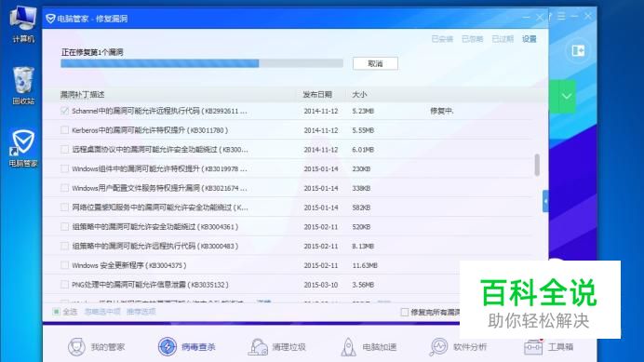This screenshot has width=644, height=362.
Task: Click 忽略选中项 link
Action: coord(102,312)
